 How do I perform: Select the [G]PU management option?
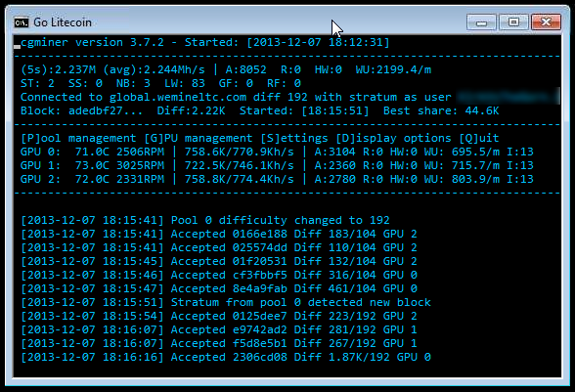pyautogui.click(x=199, y=138)
